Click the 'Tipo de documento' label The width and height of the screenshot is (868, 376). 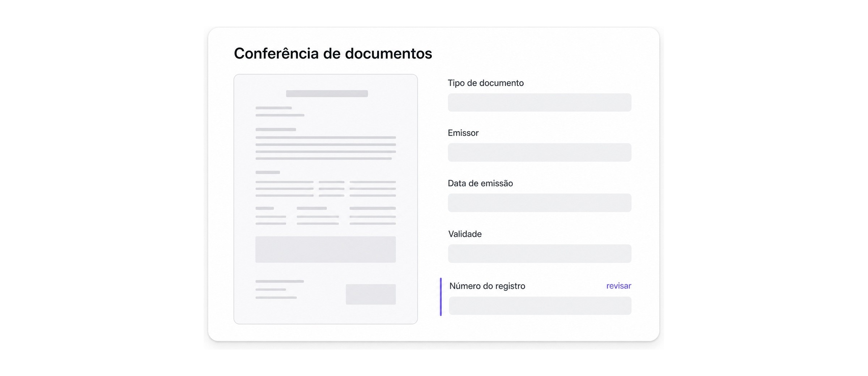click(486, 83)
